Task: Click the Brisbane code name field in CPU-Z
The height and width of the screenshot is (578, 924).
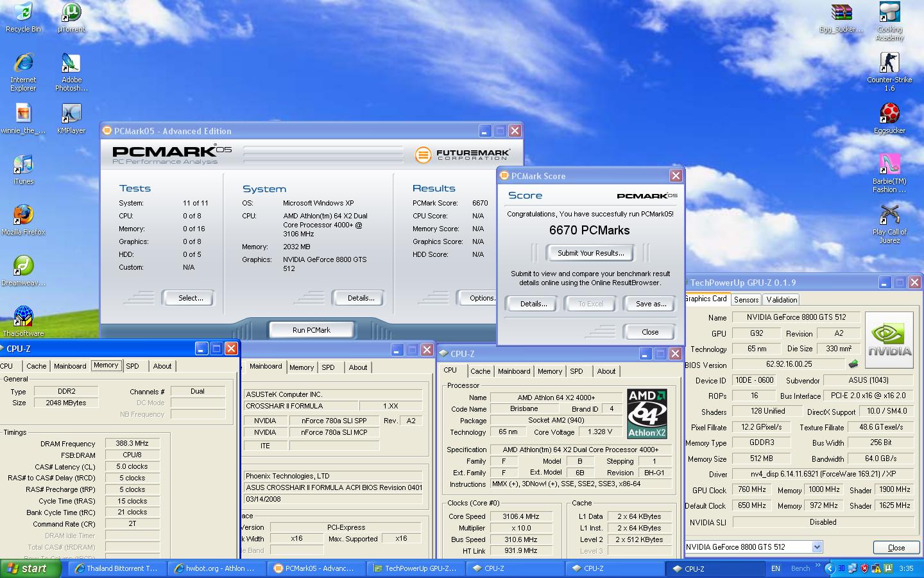Action: pyautogui.click(x=524, y=408)
